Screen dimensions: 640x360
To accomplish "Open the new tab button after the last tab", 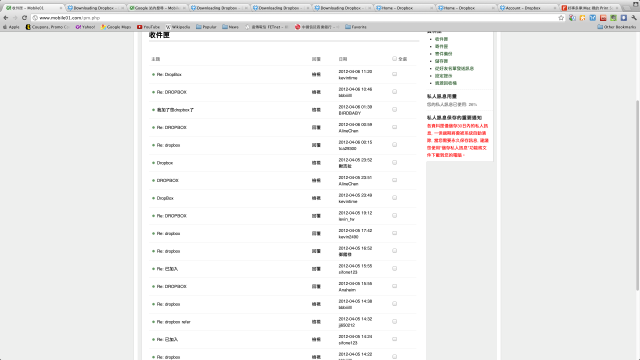I will pyautogui.click(x=626, y=7).
